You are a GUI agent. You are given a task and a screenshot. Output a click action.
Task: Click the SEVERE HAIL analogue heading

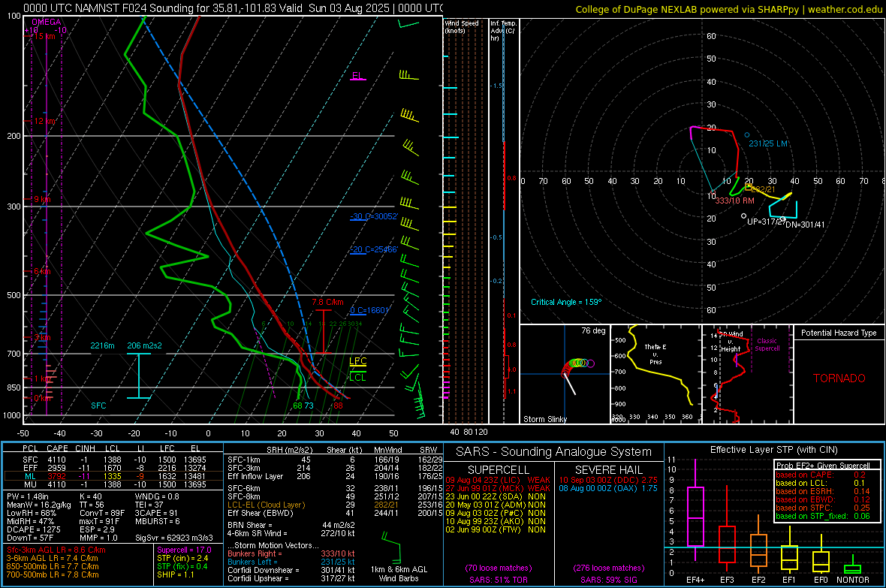tap(608, 470)
